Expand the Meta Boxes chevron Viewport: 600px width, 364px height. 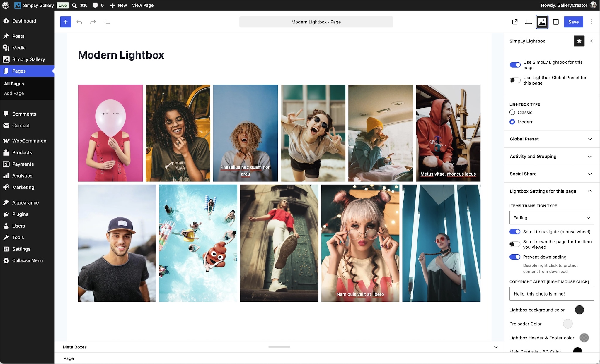[x=496, y=347]
